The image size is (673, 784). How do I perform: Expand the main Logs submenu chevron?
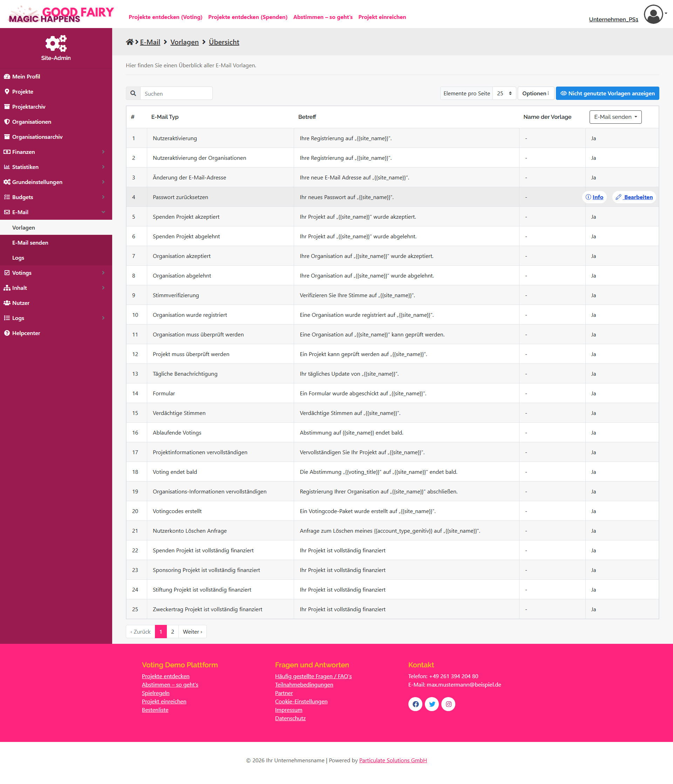tap(103, 318)
